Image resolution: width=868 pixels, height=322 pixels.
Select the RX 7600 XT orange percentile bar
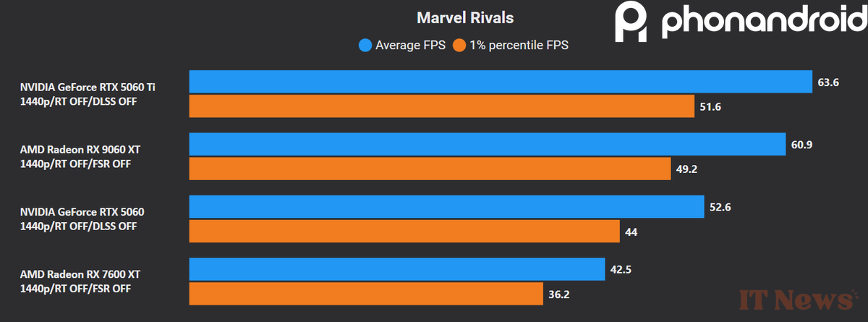[366, 294]
